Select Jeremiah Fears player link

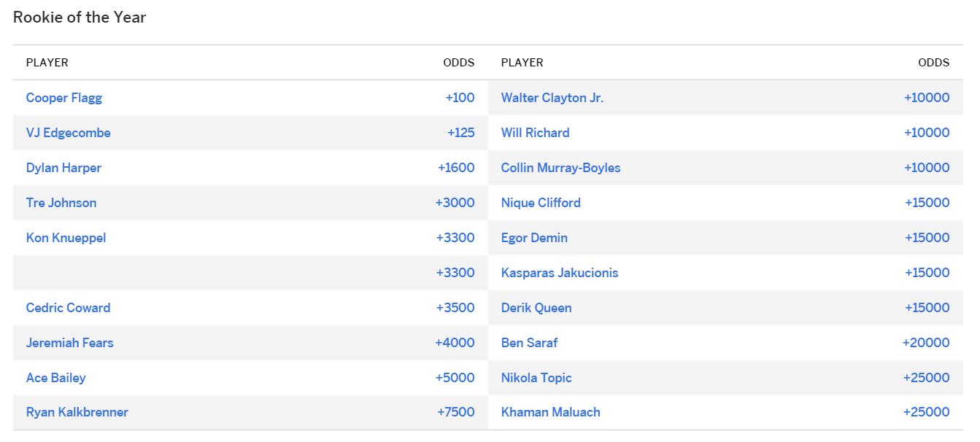(x=70, y=343)
